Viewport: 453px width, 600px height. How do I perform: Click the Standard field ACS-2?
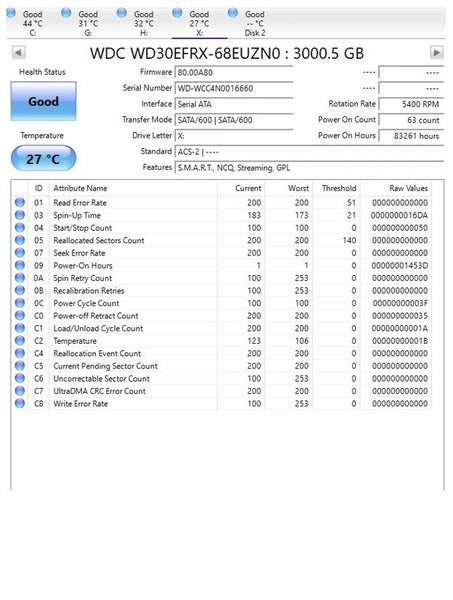pyautogui.click(x=309, y=152)
